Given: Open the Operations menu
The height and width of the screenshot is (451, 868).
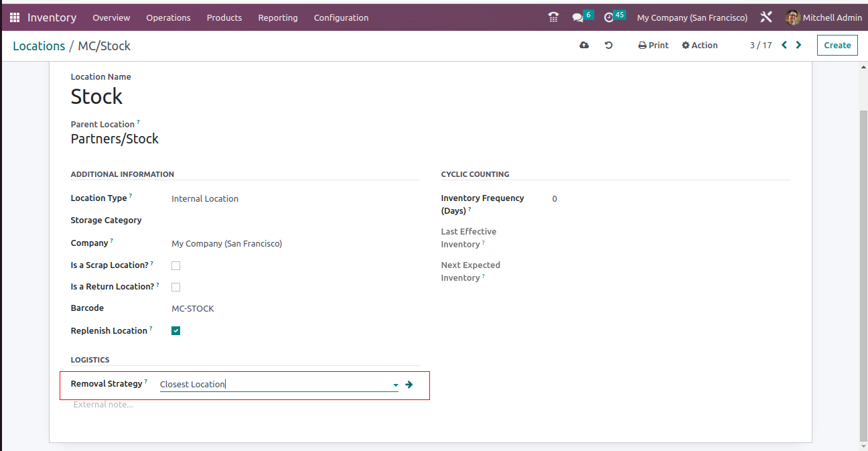Looking at the screenshot, I should [168, 17].
